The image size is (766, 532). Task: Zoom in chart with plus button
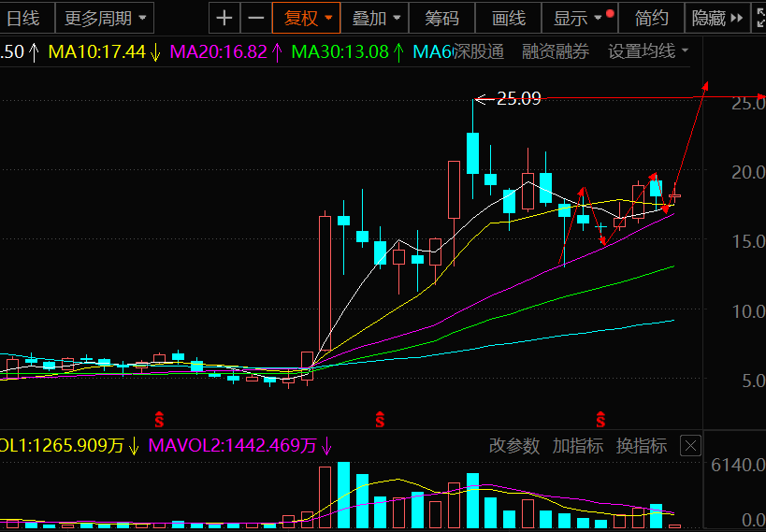pyautogui.click(x=224, y=19)
